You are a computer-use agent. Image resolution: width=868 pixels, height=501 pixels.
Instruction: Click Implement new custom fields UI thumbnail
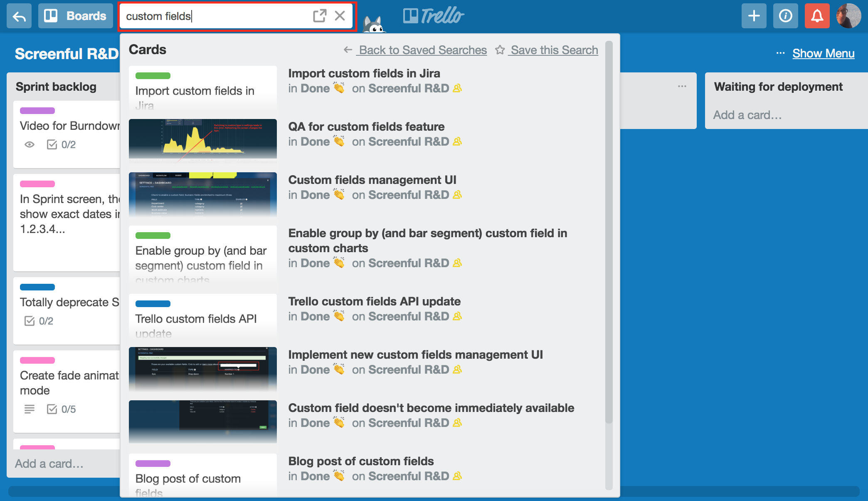[x=203, y=369]
